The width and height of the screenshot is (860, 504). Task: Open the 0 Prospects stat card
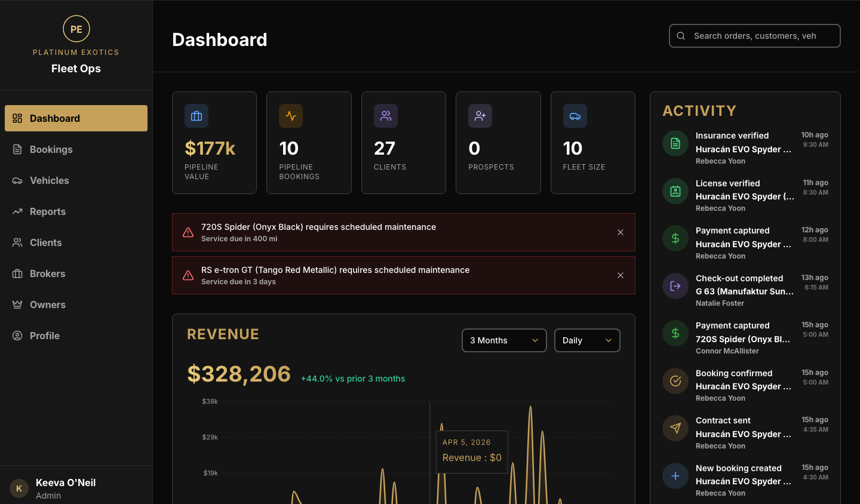coord(498,143)
